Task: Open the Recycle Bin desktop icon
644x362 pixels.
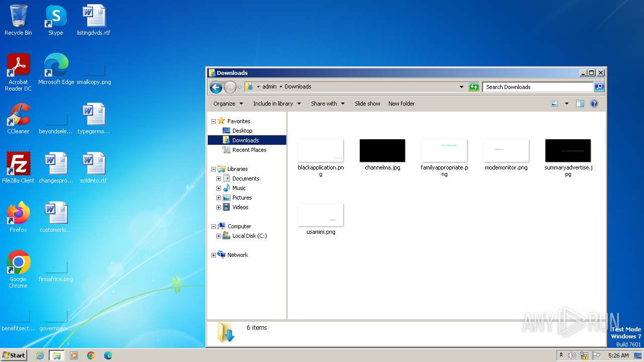Action: coord(18,20)
